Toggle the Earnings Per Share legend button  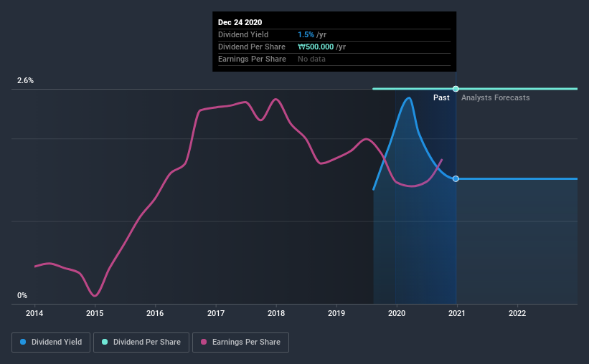tap(240, 343)
